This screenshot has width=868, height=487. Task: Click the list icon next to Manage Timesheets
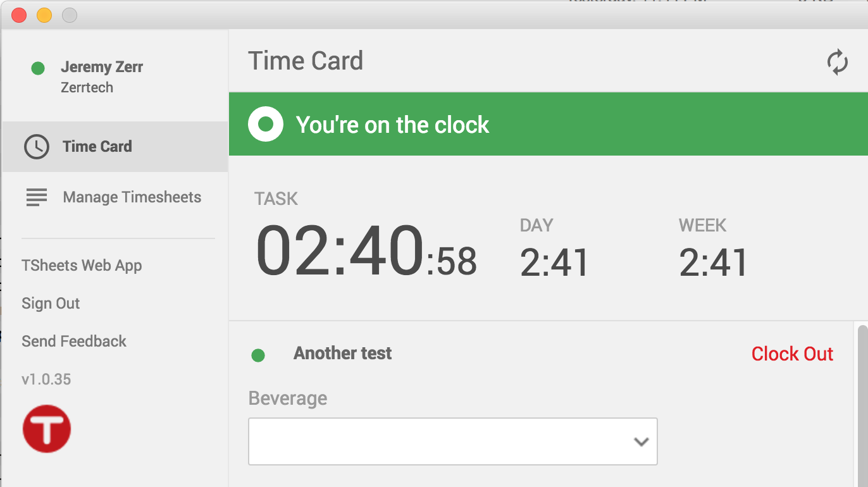36,197
